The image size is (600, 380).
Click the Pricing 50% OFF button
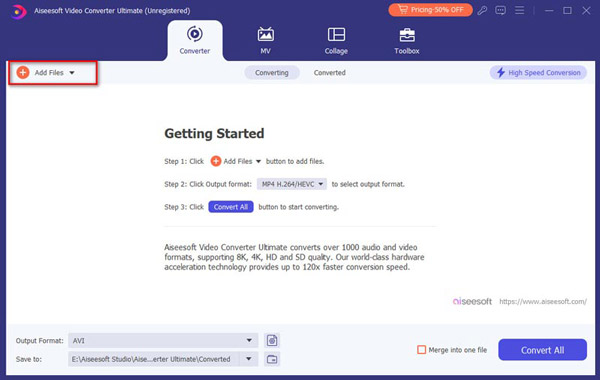coord(430,10)
